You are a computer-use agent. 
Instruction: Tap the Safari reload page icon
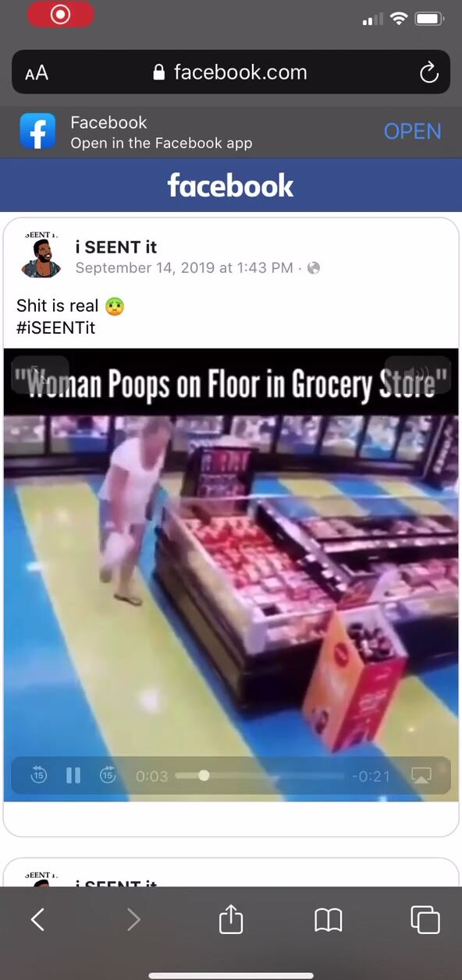tap(428, 73)
